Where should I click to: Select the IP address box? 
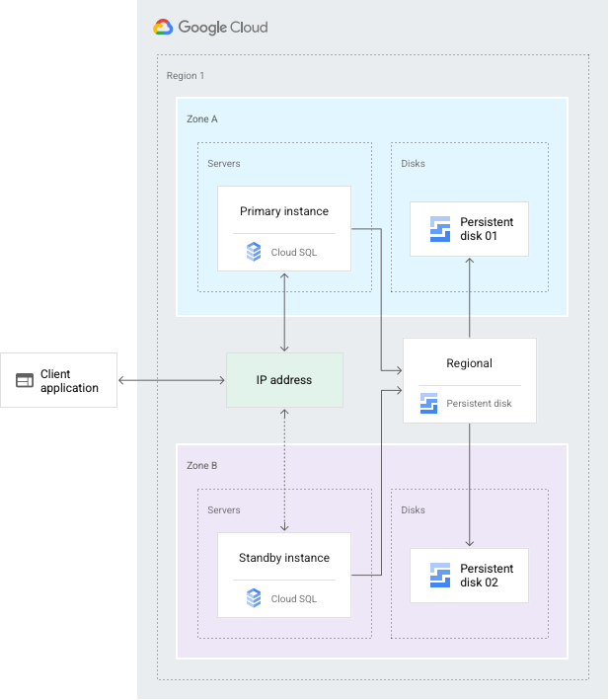(x=284, y=380)
